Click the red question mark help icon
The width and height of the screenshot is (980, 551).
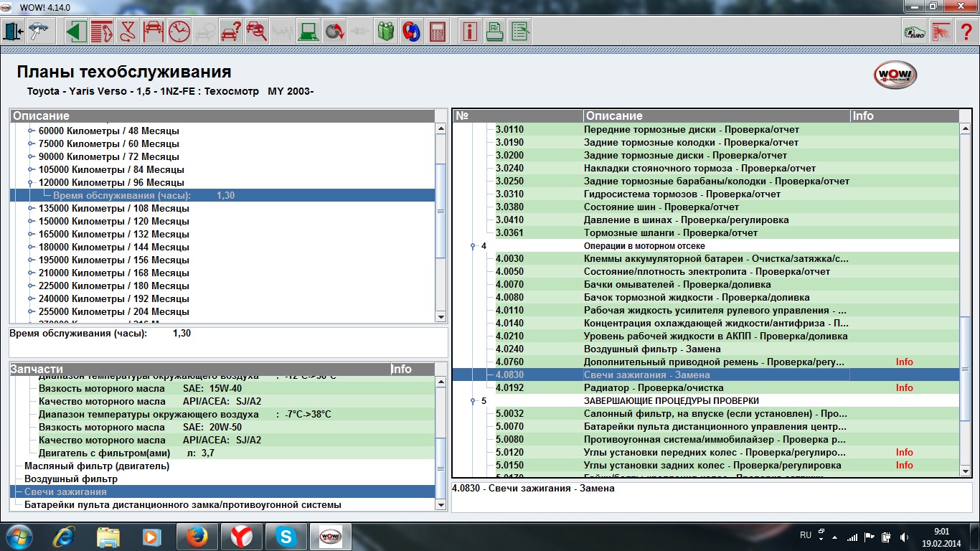[x=966, y=32]
